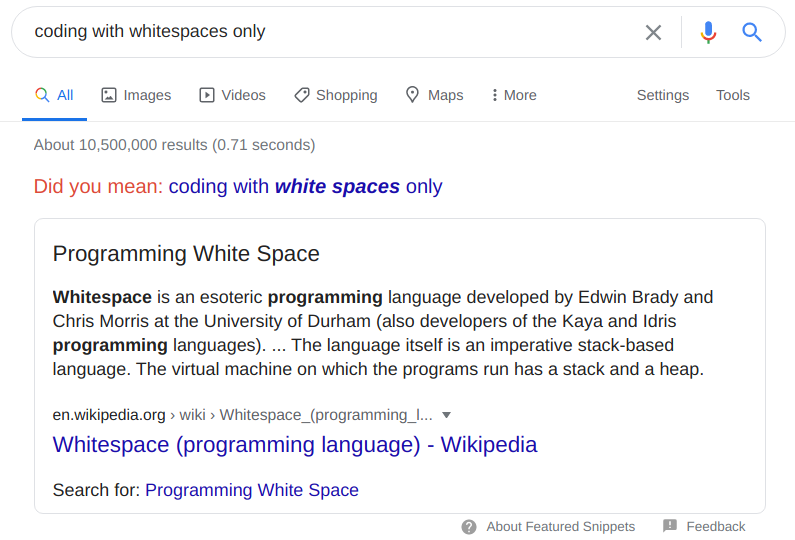Send Feedback on this snippet
795x540 pixels.
715,527
